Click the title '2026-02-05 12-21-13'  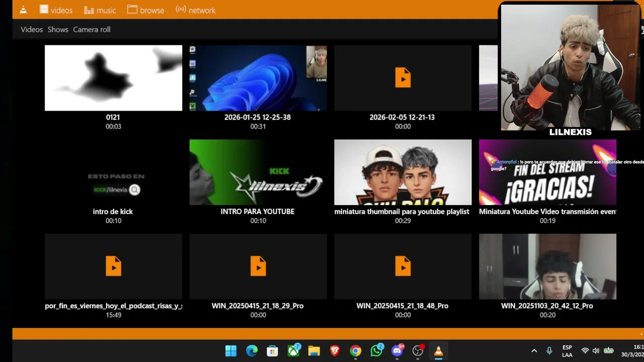point(402,117)
